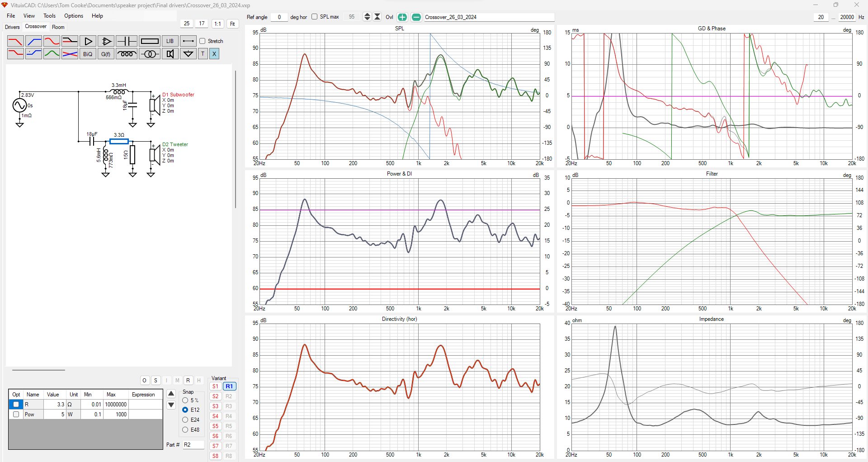This screenshot has height=462, width=868.
Task: Click the Fit zoom button
Action: pyautogui.click(x=232, y=24)
